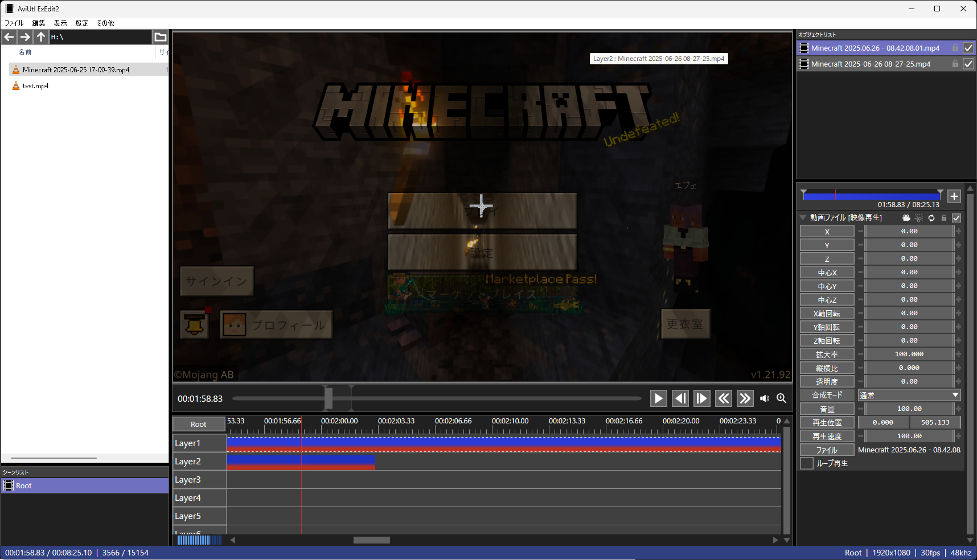This screenshot has height=560, width=977.
Task: Click the ファイル button in settings panel
Action: pyautogui.click(x=827, y=450)
